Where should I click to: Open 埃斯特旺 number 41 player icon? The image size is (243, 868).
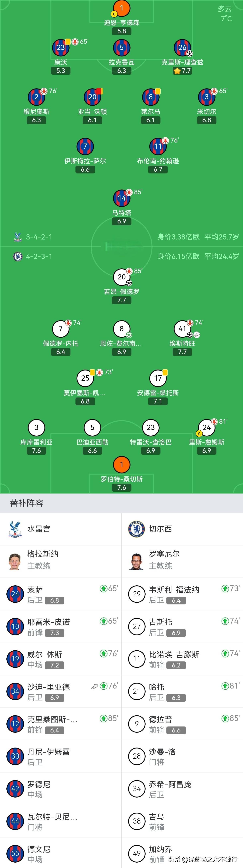182,329
